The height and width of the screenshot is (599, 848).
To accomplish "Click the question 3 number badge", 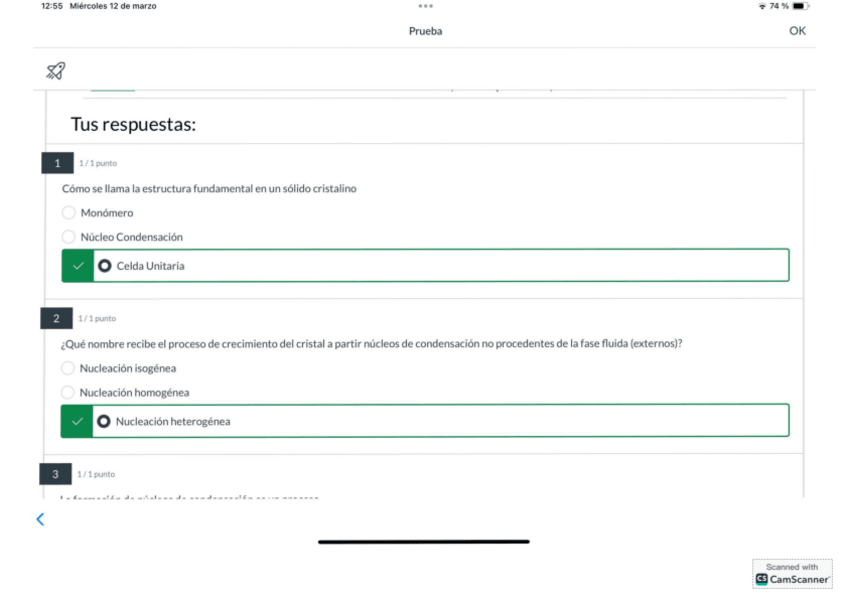I will [56, 474].
